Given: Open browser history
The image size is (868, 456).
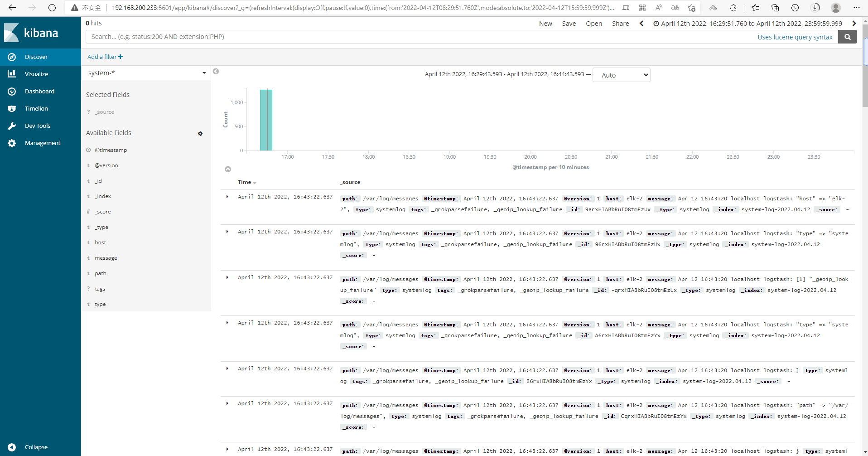Looking at the screenshot, I should [795, 8].
